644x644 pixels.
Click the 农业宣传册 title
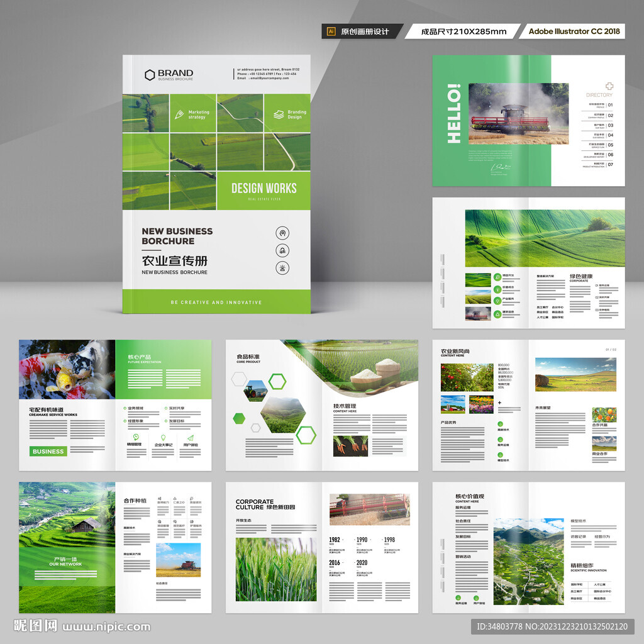click(x=175, y=261)
